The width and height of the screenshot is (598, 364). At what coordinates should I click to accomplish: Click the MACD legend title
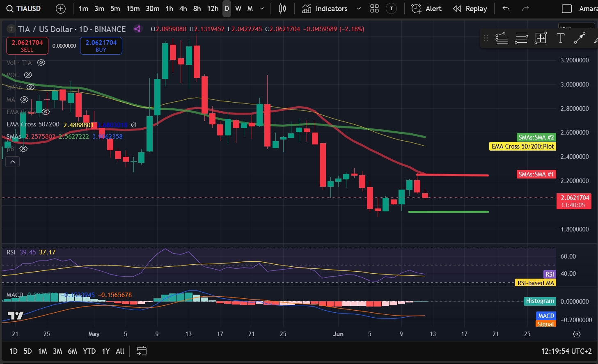point(15,295)
